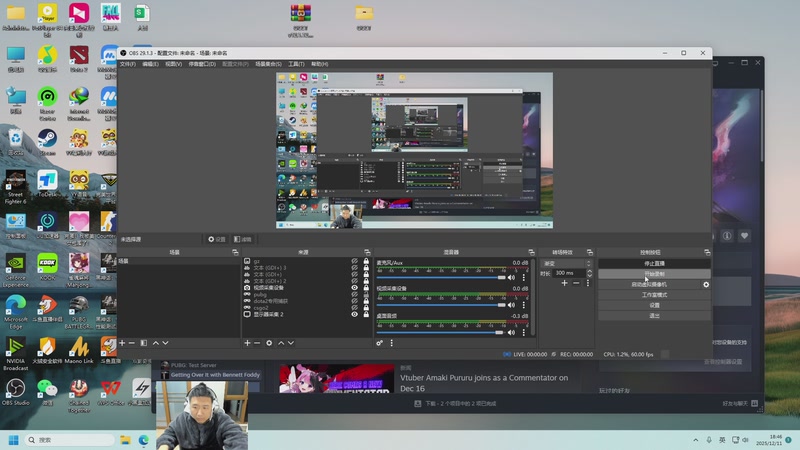Open the Edit menu in OBS
This screenshot has height=450, width=800.
tap(151, 64)
